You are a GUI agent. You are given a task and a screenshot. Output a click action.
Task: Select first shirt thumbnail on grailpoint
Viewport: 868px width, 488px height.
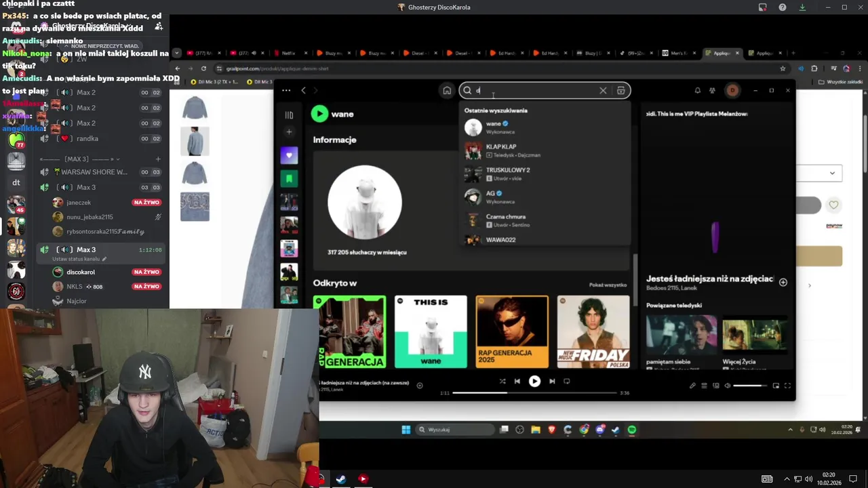click(x=195, y=108)
